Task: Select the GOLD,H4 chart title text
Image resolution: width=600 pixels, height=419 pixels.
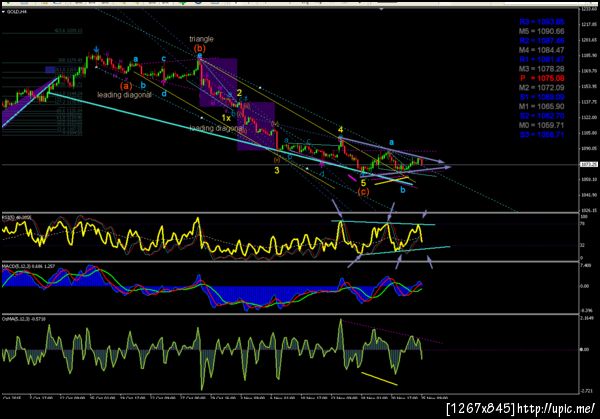Action: click(x=17, y=12)
